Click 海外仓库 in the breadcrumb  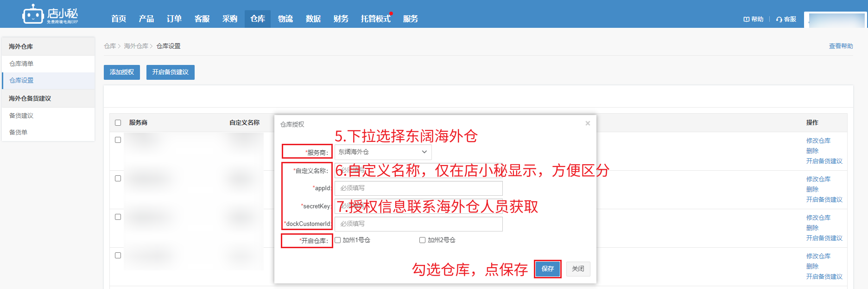(136, 46)
